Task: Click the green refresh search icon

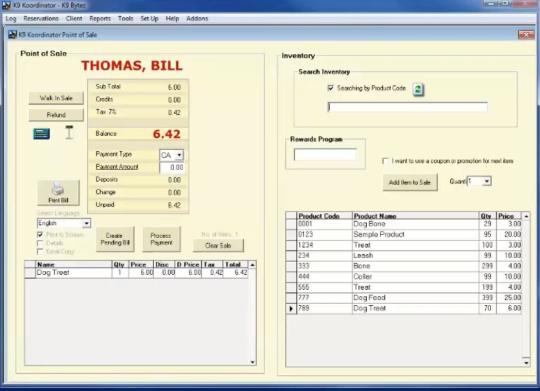Action: tap(418, 90)
